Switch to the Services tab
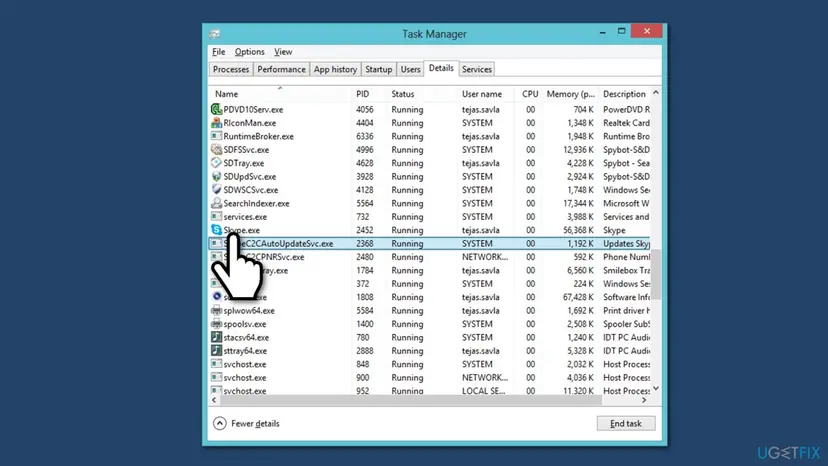Screen dimensions: 828x466 pos(477,69)
